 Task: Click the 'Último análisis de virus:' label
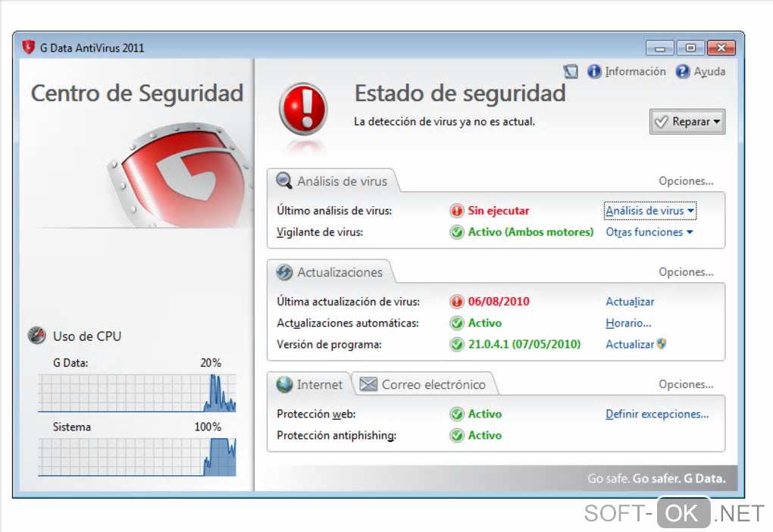(334, 211)
